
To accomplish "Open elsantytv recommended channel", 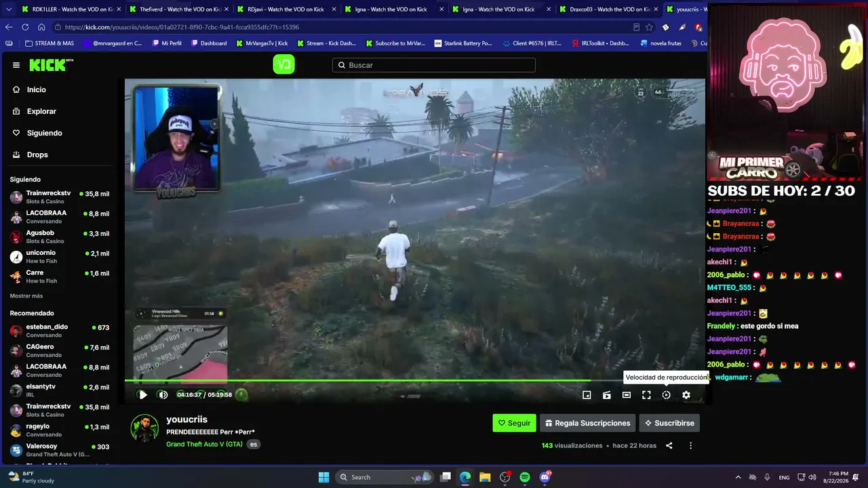I will [60, 390].
